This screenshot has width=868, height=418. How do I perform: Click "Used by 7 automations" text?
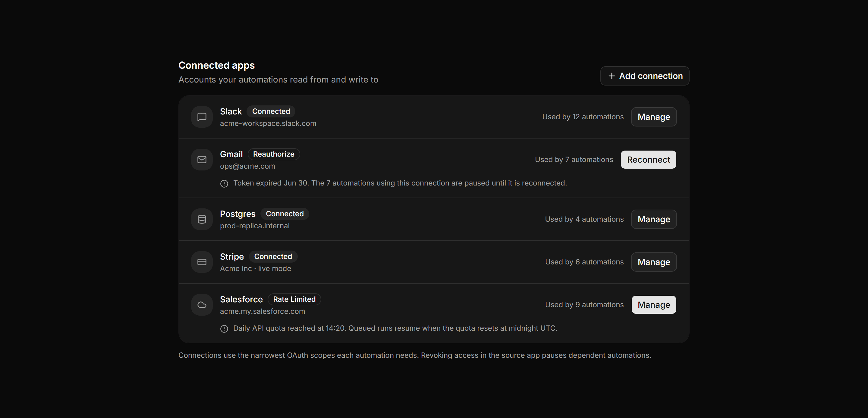point(574,160)
